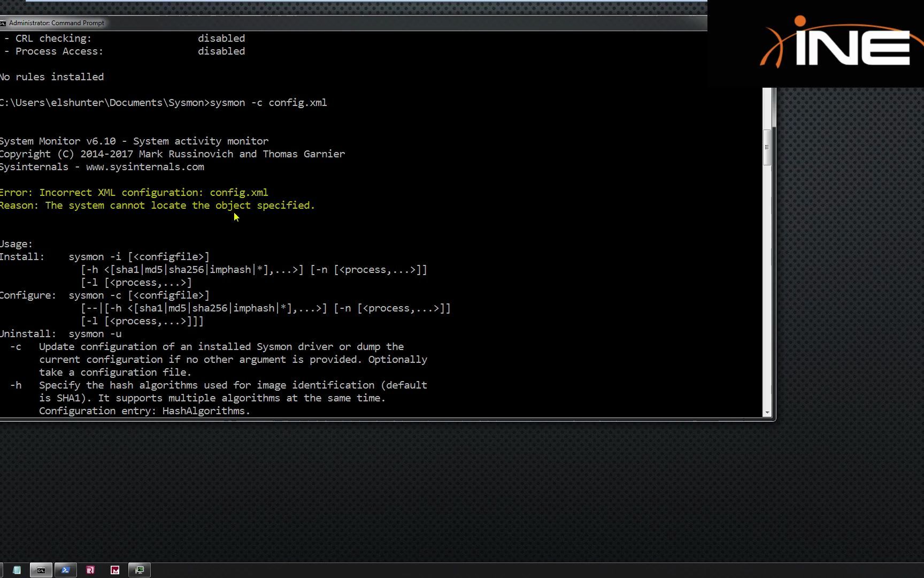Open the green monitor icon on taskbar

pyautogui.click(x=140, y=570)
